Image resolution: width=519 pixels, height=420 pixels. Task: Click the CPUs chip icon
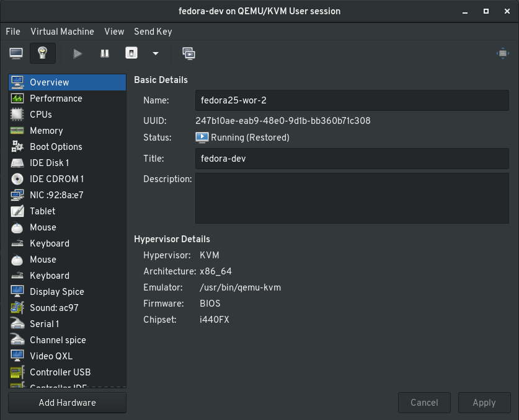tap(17, 115)
